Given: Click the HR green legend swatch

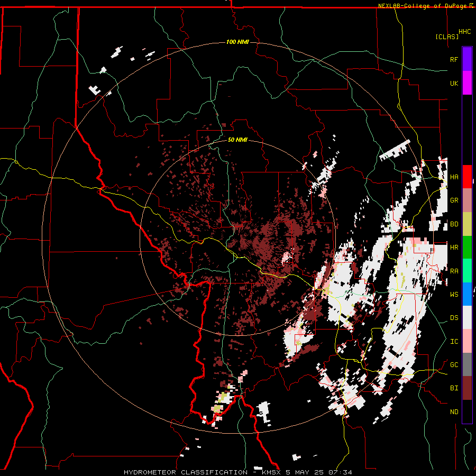Looking at the screenshot, I should [467, 248].
